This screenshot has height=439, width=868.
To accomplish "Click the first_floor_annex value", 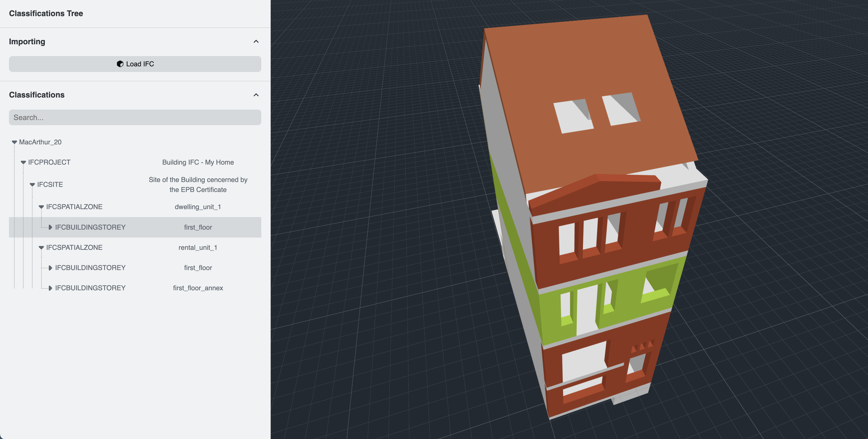I will [x=198, y=288].
